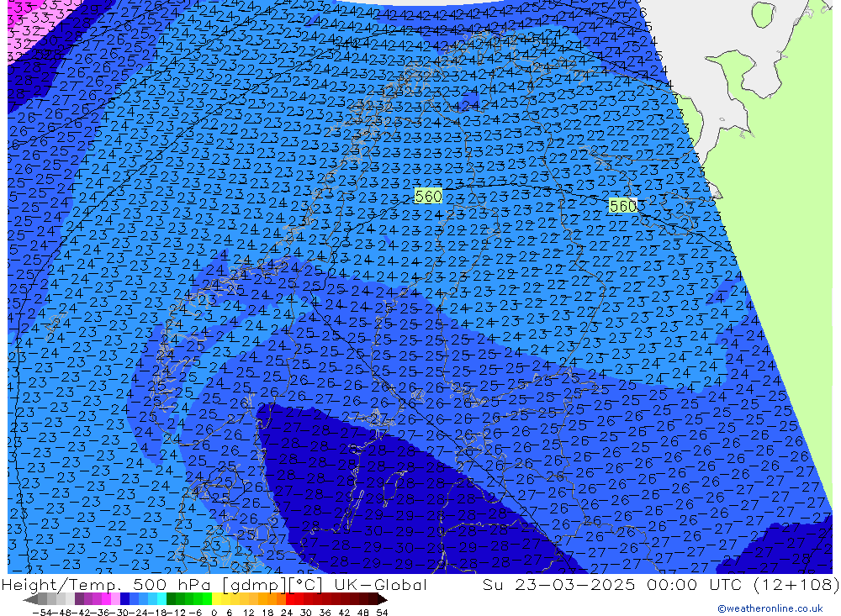Viewport: 841px width, 616px height.
Task: Select the "(12+108)" forecast offset text
Action: [796, 585]
